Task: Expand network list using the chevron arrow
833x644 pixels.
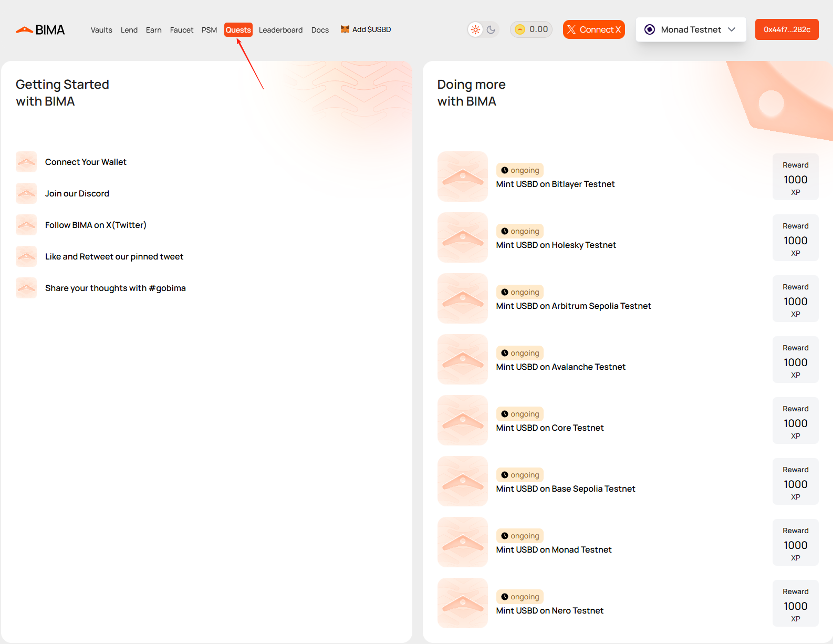Action: coord(732,29)
